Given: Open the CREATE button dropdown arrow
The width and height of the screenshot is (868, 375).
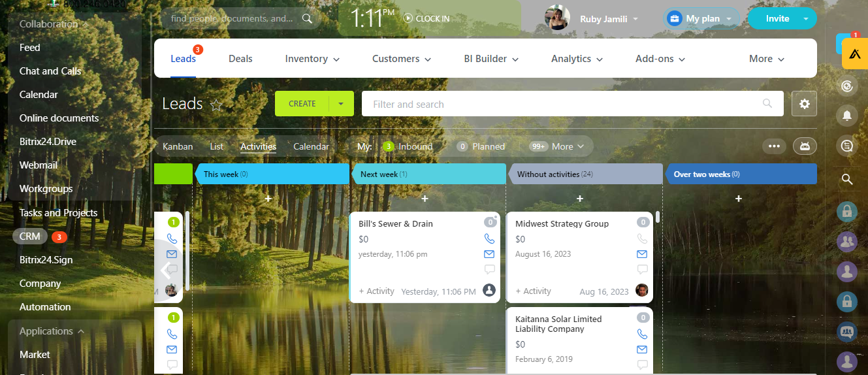Looking at the screenshot, I should click(341, 103).
